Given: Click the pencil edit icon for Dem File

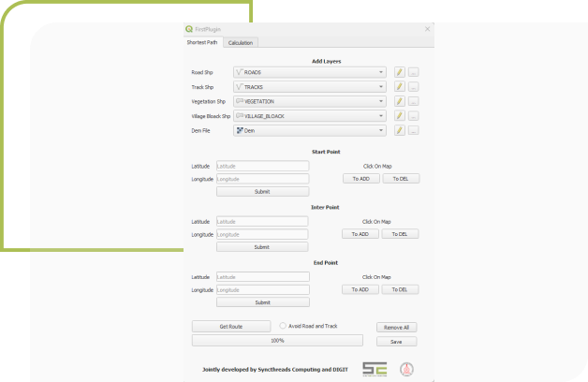Looking at the screenshot, I should coord(399,130).
